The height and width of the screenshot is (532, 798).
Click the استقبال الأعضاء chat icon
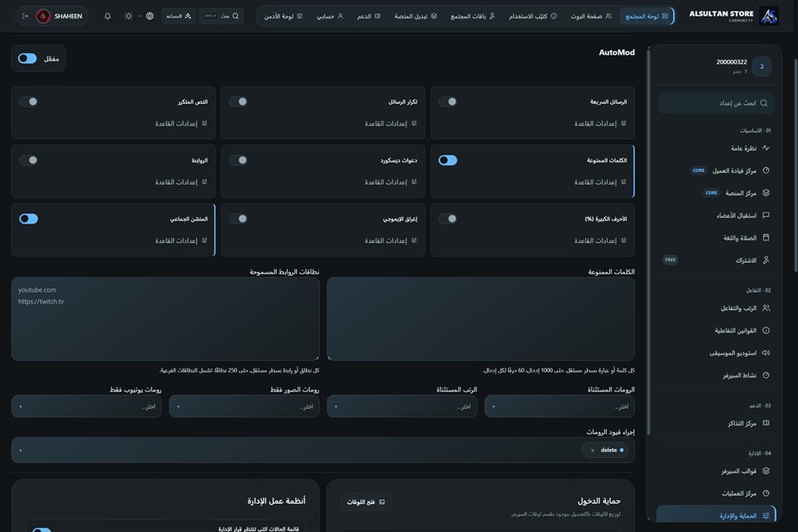pyautogui.click(x=766, y=215)
